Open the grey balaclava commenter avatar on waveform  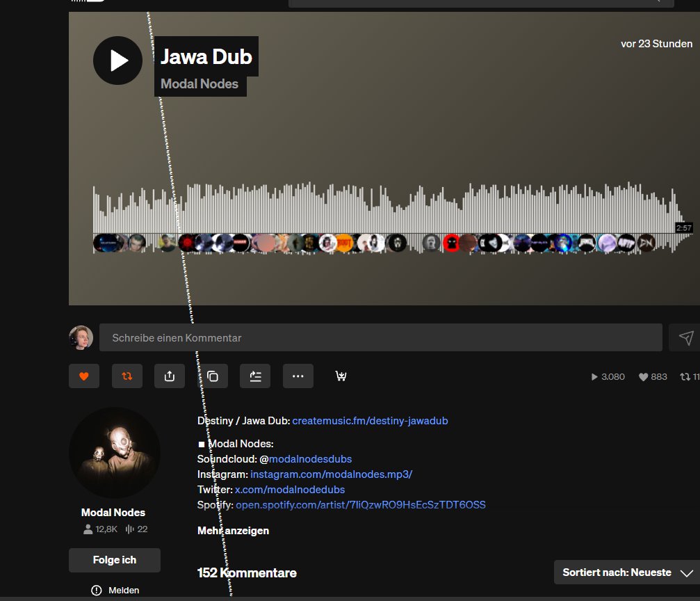pyautogui.click(x=431, y=243)
